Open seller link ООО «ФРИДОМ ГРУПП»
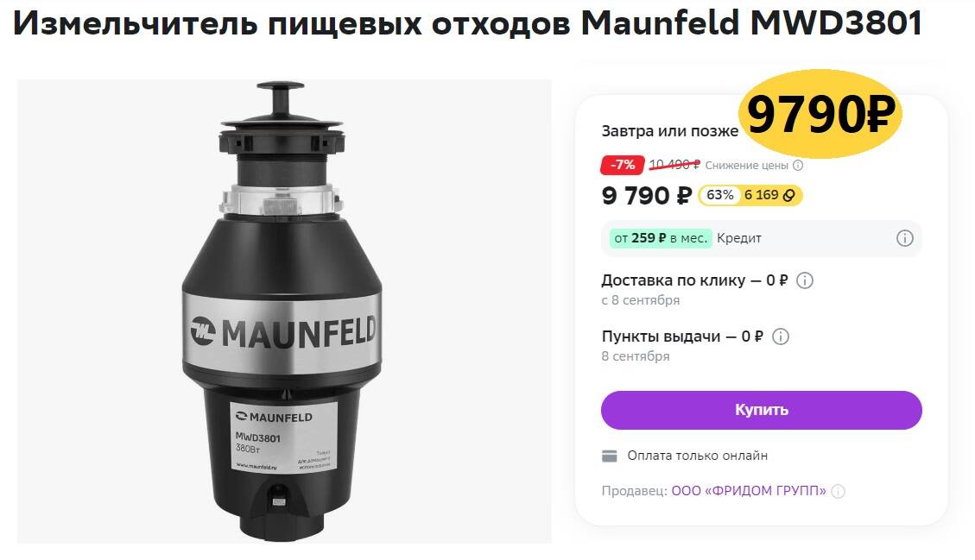This screenshot has height=560, width=975. coord(749,491)
